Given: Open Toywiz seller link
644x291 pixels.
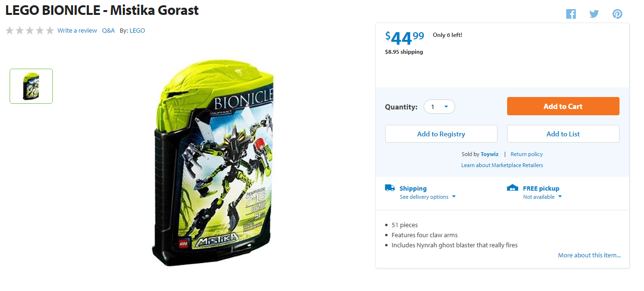Looking at the screenshot, I should coord(489,154).
